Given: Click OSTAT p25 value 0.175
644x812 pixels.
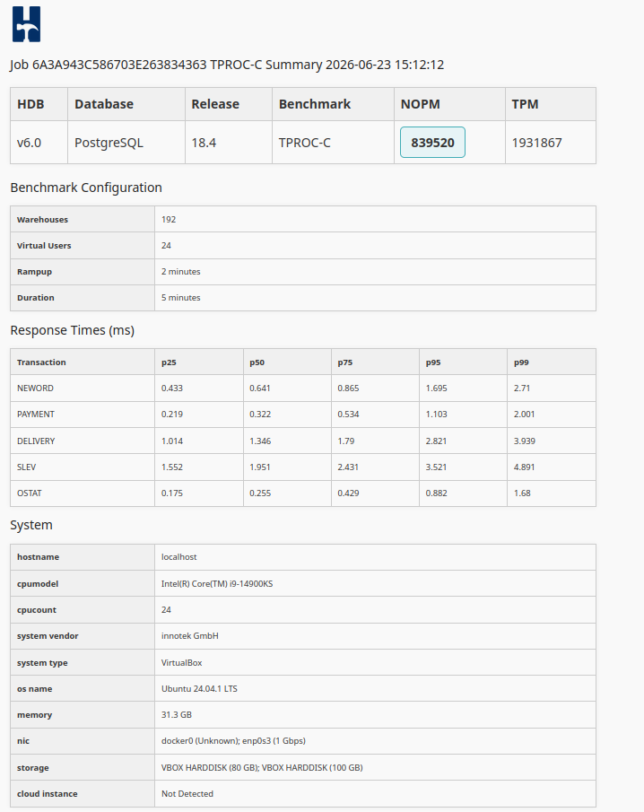Looking at the screenshot, I should coord(172,493).
